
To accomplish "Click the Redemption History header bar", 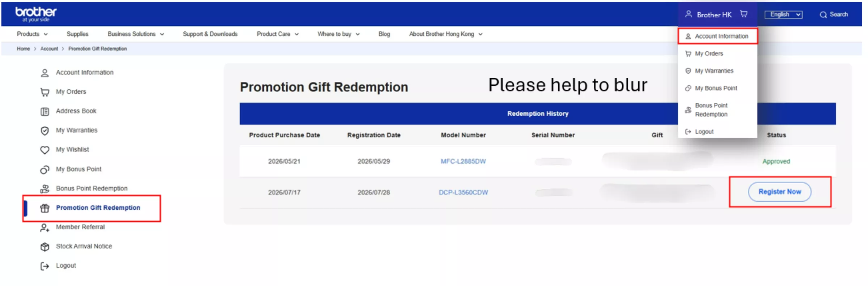I will coord(538,114).
